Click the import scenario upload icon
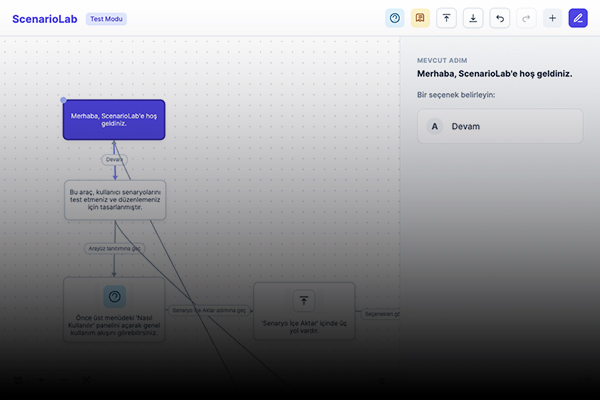Viewport: 600px width, 400px height. click(447, 18)
